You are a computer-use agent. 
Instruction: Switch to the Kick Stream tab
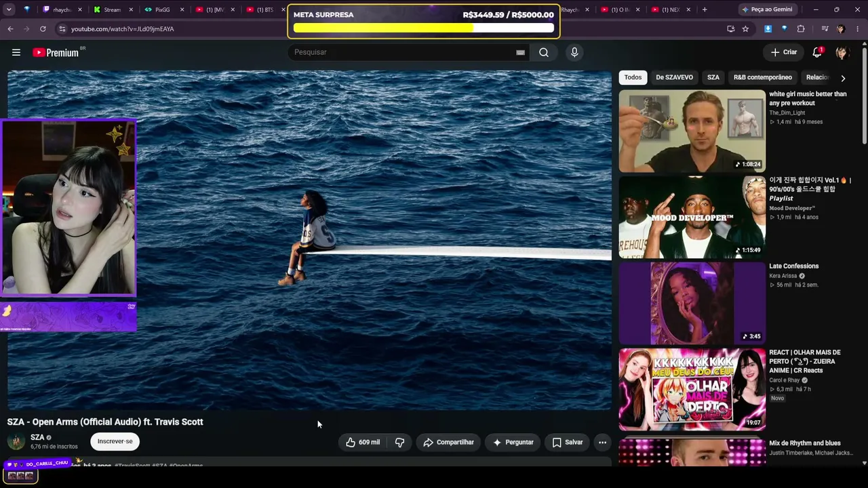[112, 9]
